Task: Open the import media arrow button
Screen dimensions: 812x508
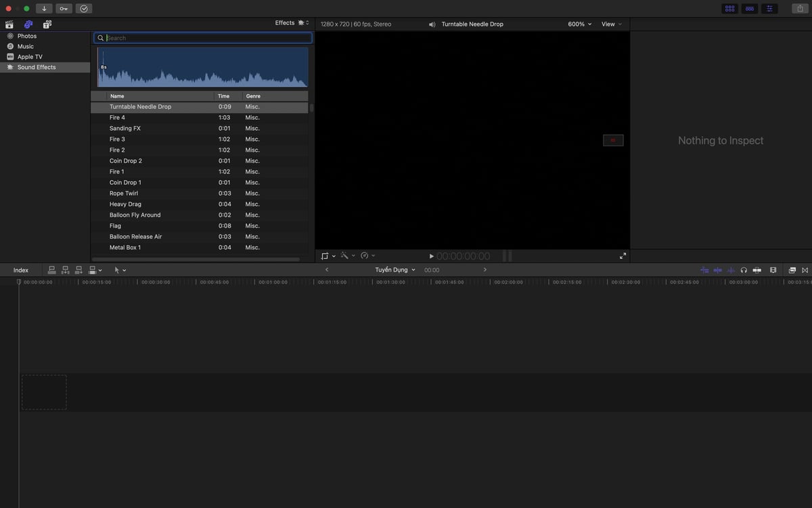Action: pyautogui.click(x=44, y=9)
